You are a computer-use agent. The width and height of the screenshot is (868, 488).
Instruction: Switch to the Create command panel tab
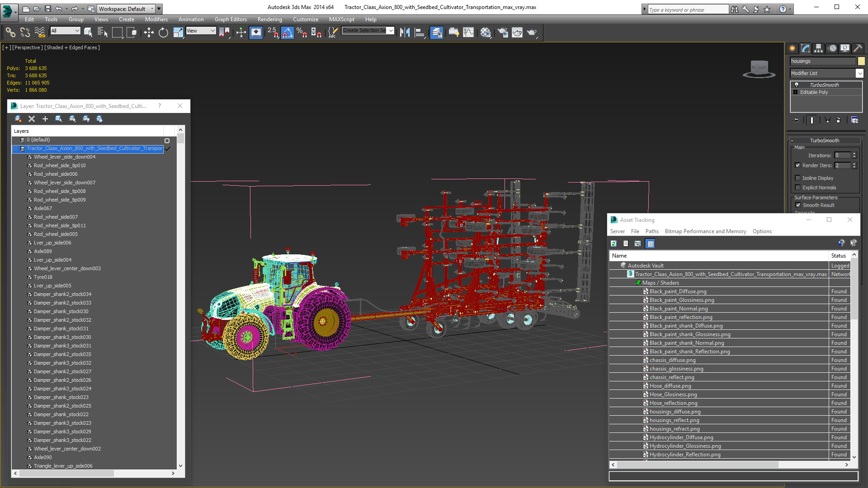coord(793,48)
